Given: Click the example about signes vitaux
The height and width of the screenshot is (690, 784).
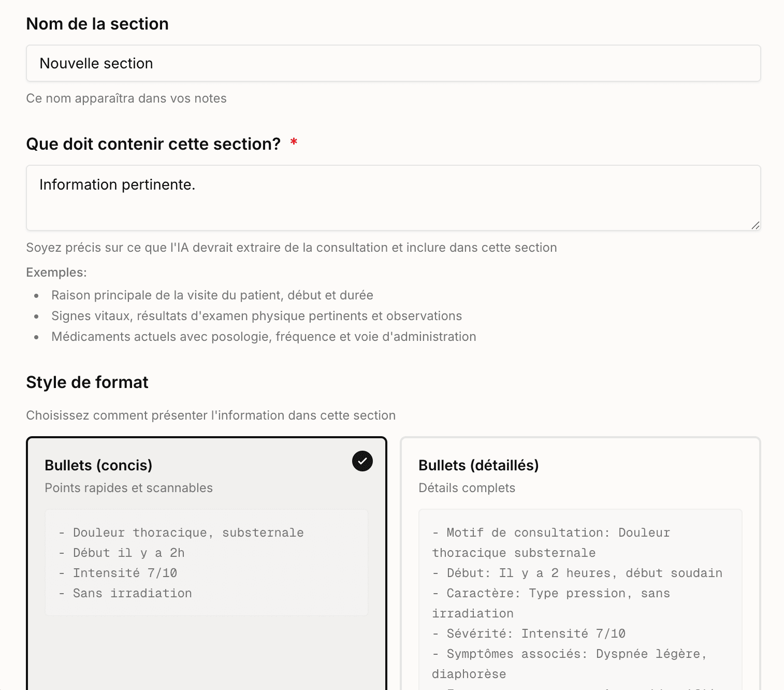Looking at the screenshot, I should point(257,315).
